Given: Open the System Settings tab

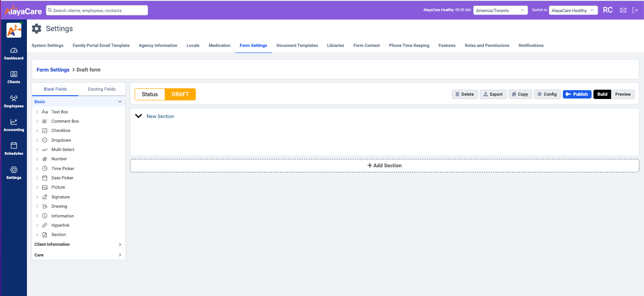Looking at the screenshot, I should click(x=47, y=46).
